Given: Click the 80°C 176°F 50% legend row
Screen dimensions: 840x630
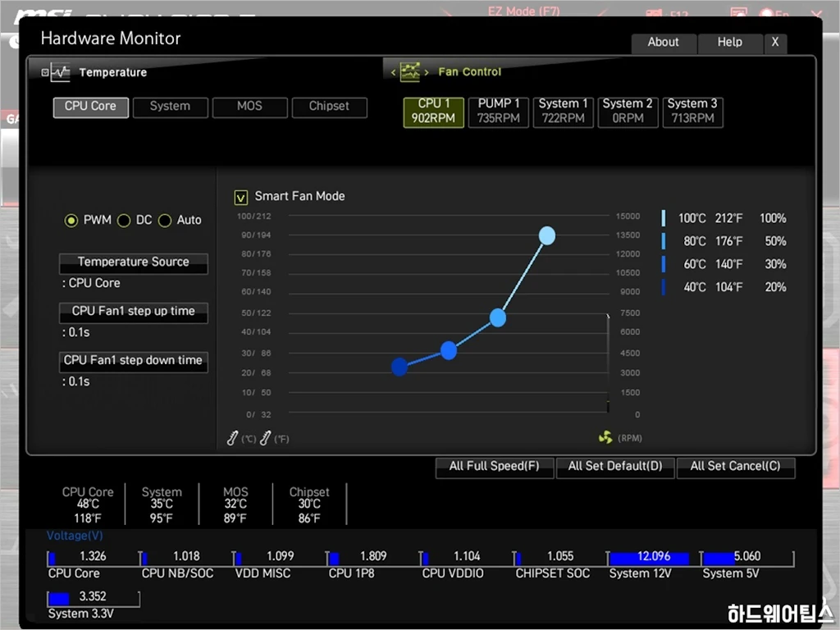Looking at the screenshot, I should click(724, 242).
